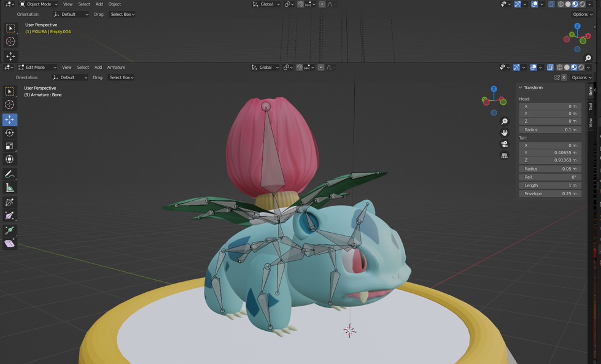Image resolution: width=601 pixels, height=364 pixels.
Task: Switch to the Item sidebar tab
Action: pyautogui.click(x=591, y=91)
